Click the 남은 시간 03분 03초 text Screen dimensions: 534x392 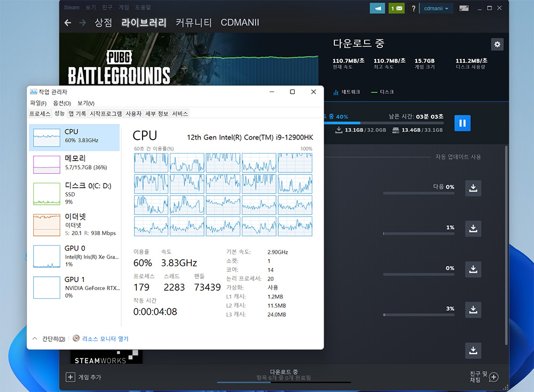tap(416, 116)
